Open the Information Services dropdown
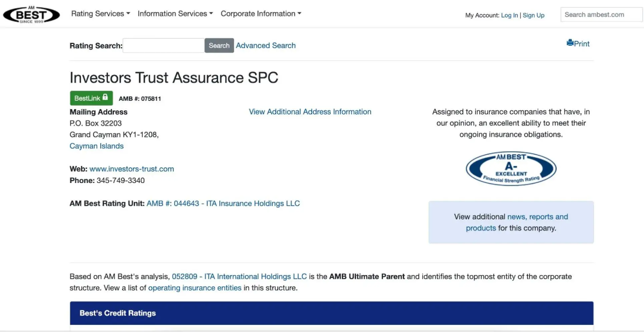 (x=175, y=13)
